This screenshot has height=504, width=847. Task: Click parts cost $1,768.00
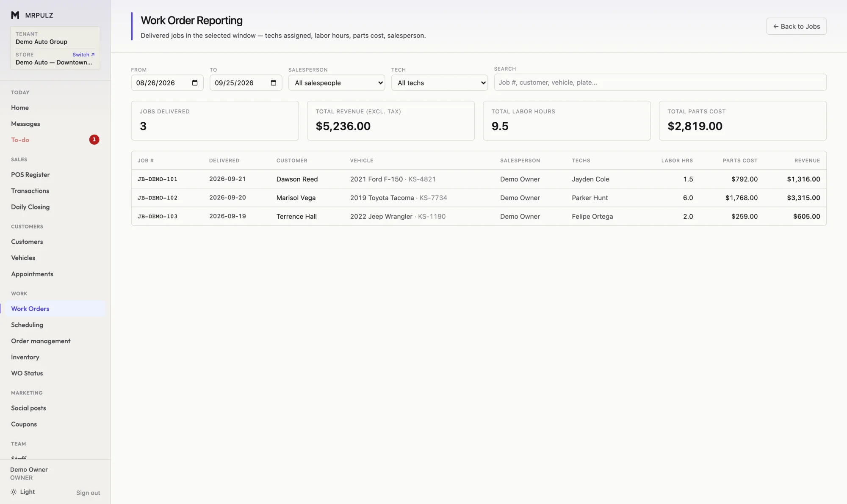click(742, 198)
